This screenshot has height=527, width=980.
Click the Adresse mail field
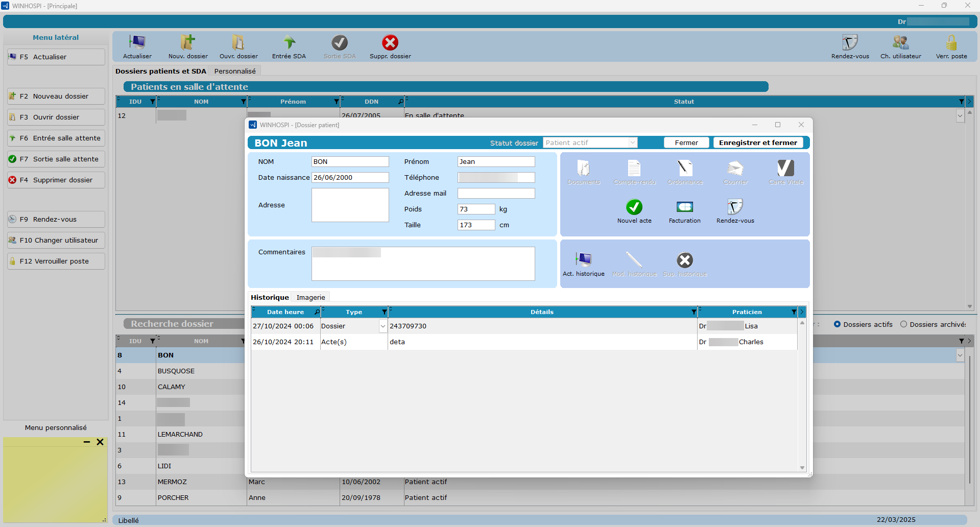coord(496,193)
